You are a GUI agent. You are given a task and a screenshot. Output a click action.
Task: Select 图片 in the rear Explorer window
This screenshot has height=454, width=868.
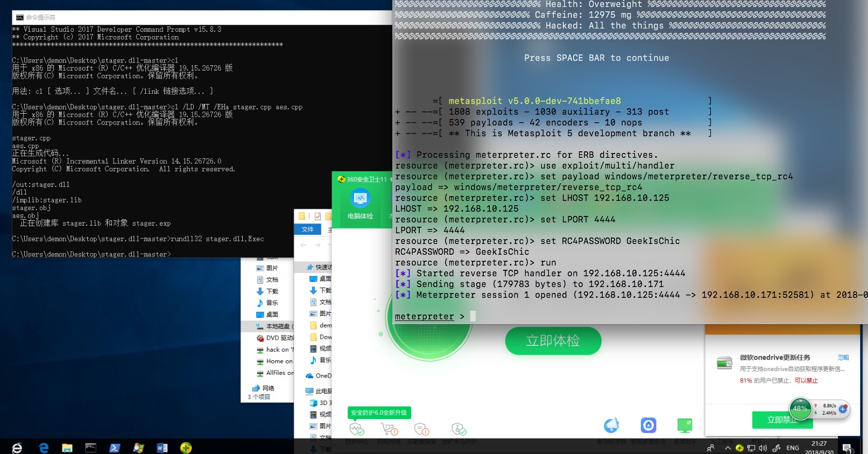267,268
